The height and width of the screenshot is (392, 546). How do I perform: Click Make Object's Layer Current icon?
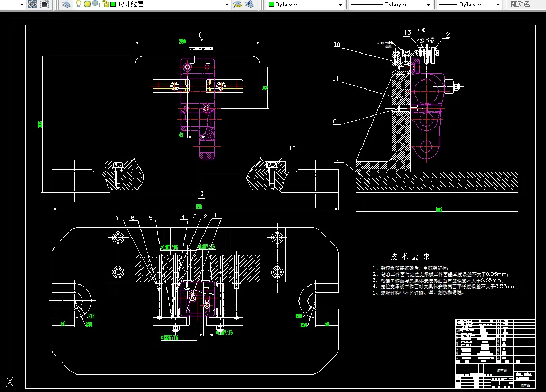(237, 5)
